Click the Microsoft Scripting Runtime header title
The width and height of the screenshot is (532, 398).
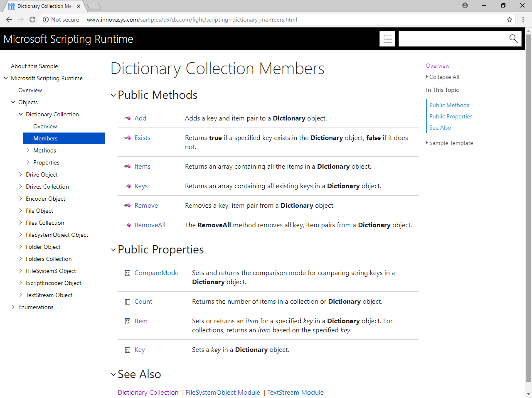69,39
